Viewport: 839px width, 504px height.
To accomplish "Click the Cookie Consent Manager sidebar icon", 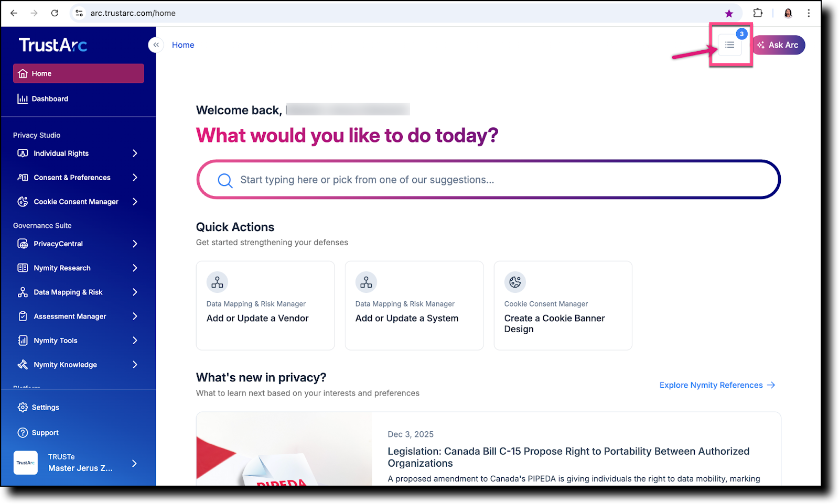I will point(23,202).
